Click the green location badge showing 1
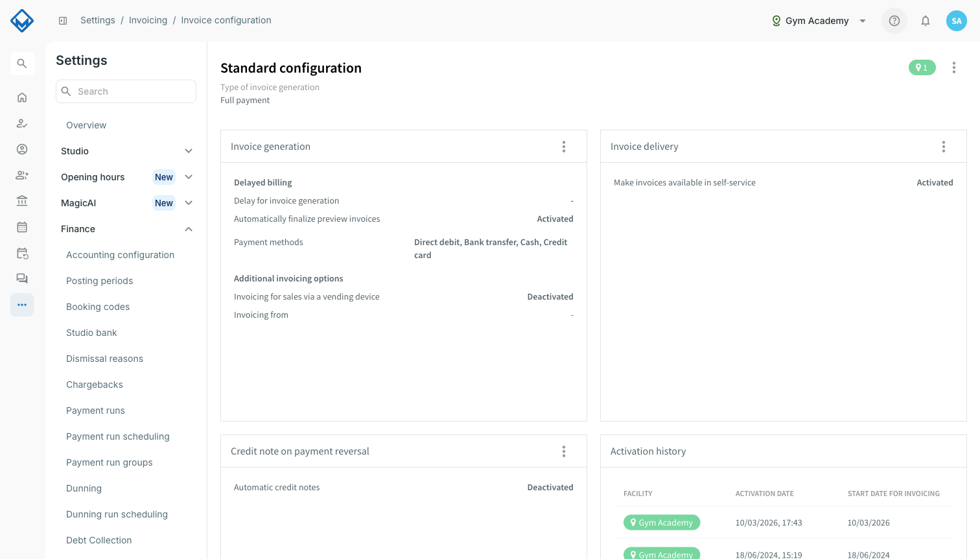Viewport: 980px width, 559px height. click(x=922, y=67)
